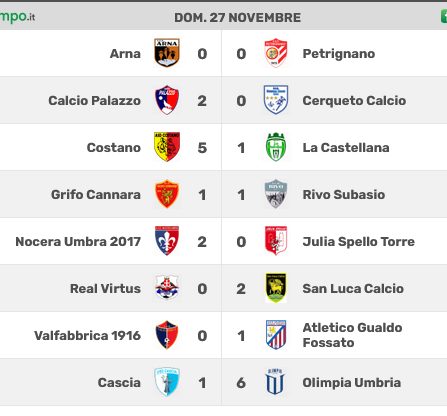
Task: Click the Nocera Umbra 2017 fleur-de-lis crest
Action: (167, 241)
